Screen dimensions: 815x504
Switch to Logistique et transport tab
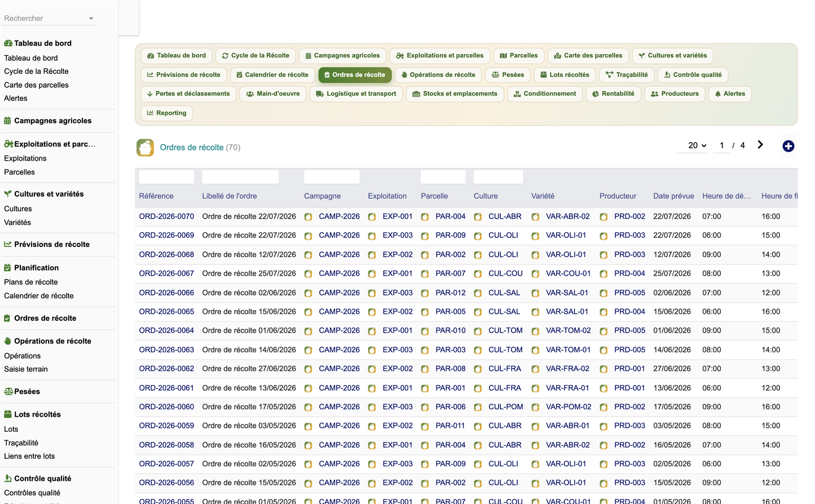tap(356, 94)
